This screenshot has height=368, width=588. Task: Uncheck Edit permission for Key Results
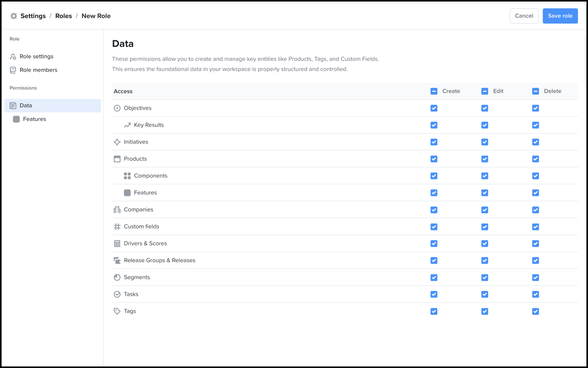(x=485, y=125)
